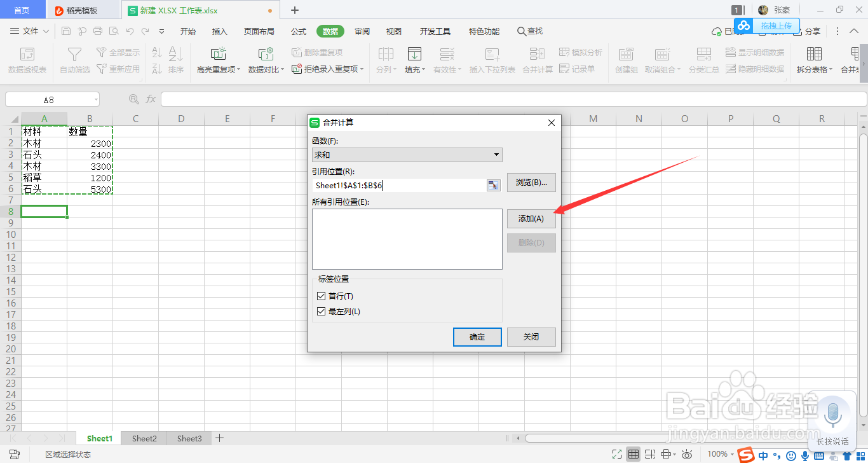Click the eye protection mode icon
Image resolution: width=868 pixels, height=463 pixels.
pos(686,454)
